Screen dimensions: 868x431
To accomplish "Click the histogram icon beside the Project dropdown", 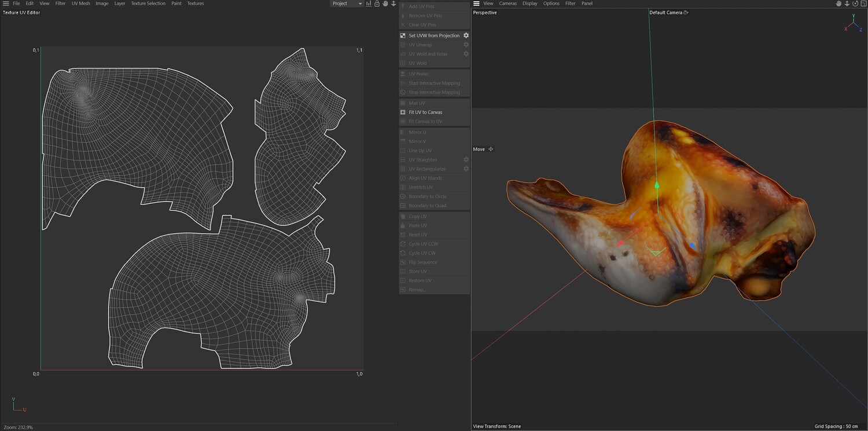I will (369, 3).
